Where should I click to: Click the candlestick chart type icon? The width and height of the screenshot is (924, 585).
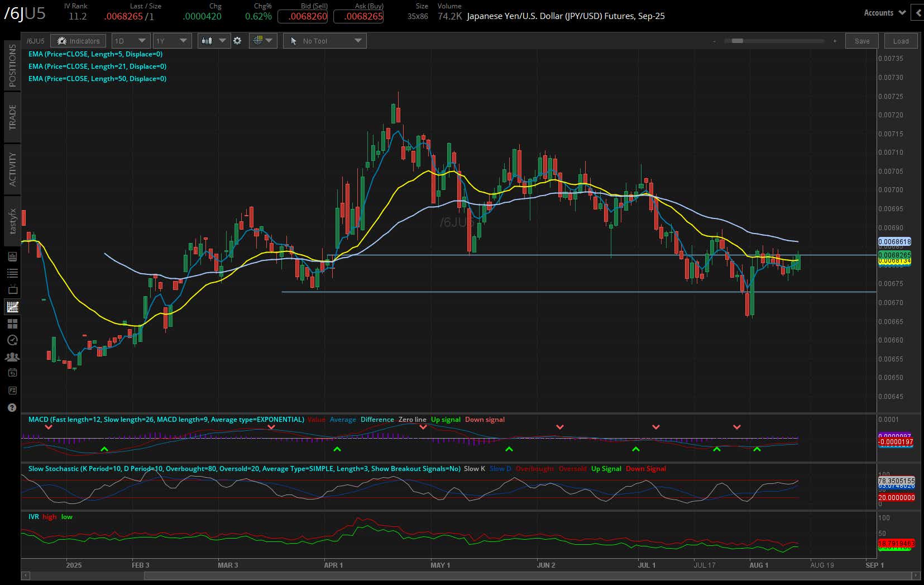(x=208, y=40)
